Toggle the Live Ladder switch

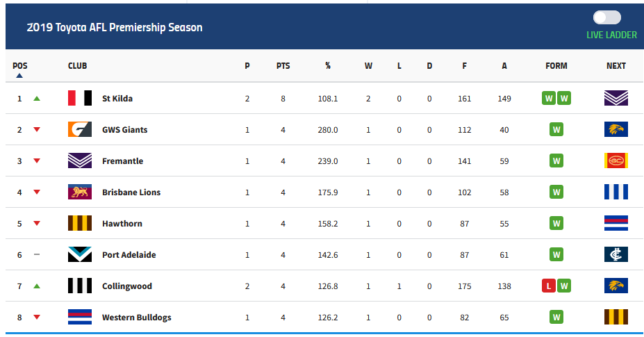pyautogui.click(x=607, y=18)
